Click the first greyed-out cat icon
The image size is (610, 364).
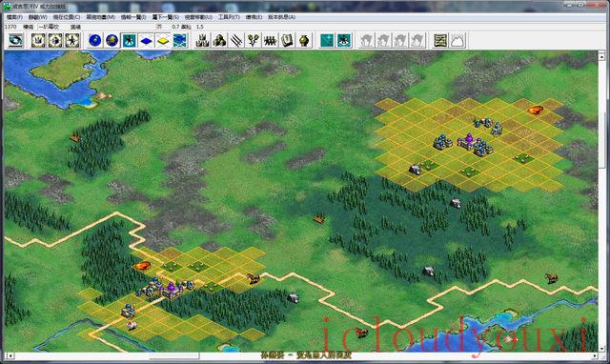coord(366,40)
